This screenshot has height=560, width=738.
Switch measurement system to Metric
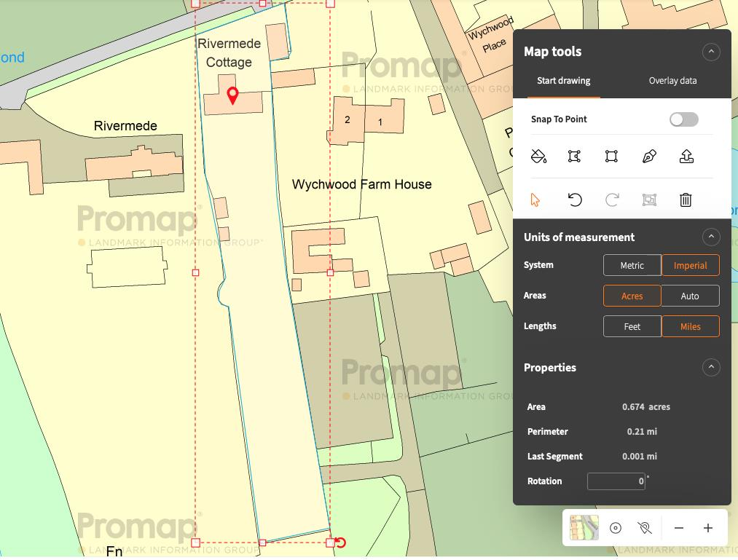coord(632,265)
